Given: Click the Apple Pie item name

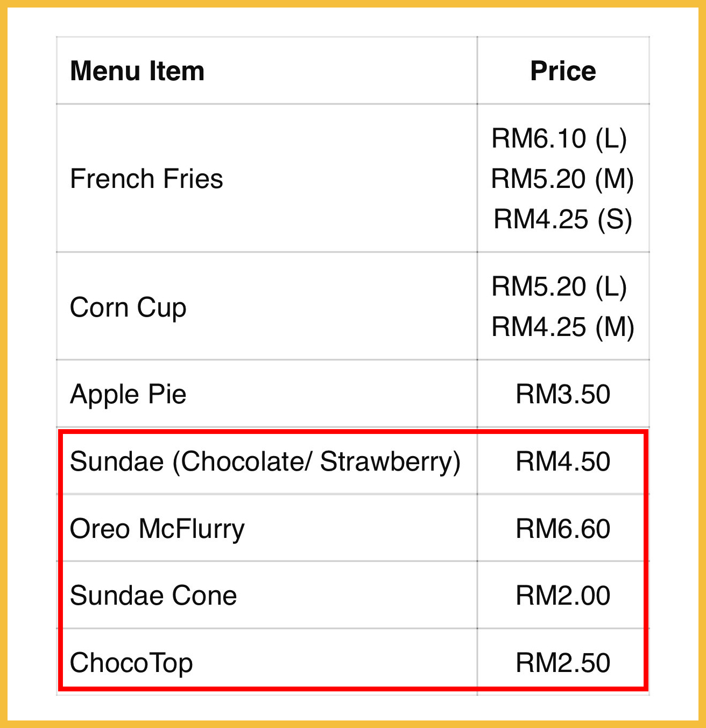Looking at the screenshot, I should (x=128, y=394).
